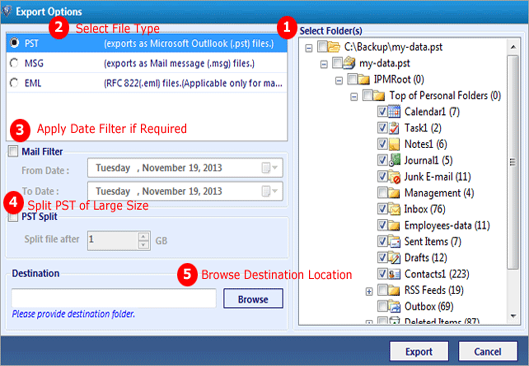Click the Export button
Screen dimensions: 529x366
[x=419, y=351]
